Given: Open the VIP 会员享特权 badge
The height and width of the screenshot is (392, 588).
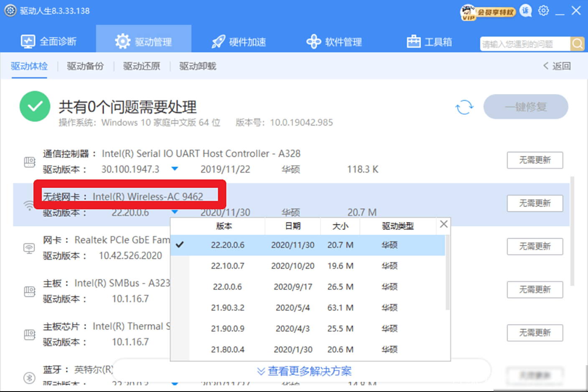Looking at the screenshot, I should 488,12.
